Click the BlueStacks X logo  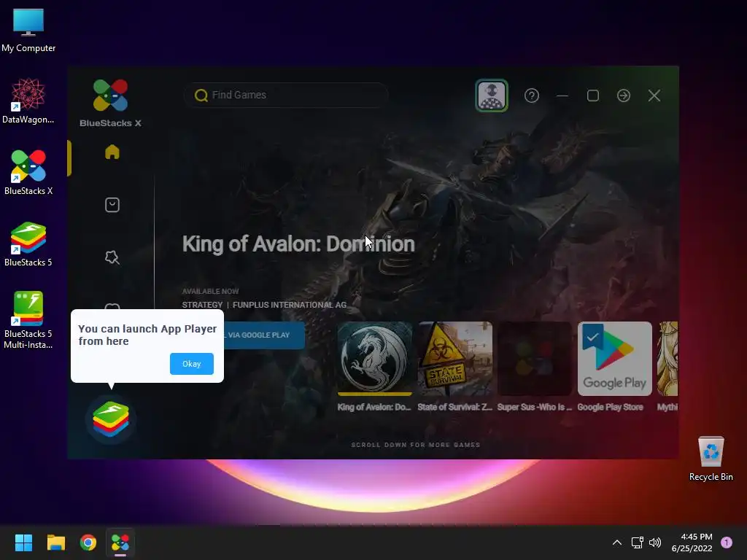coord(111,102)
